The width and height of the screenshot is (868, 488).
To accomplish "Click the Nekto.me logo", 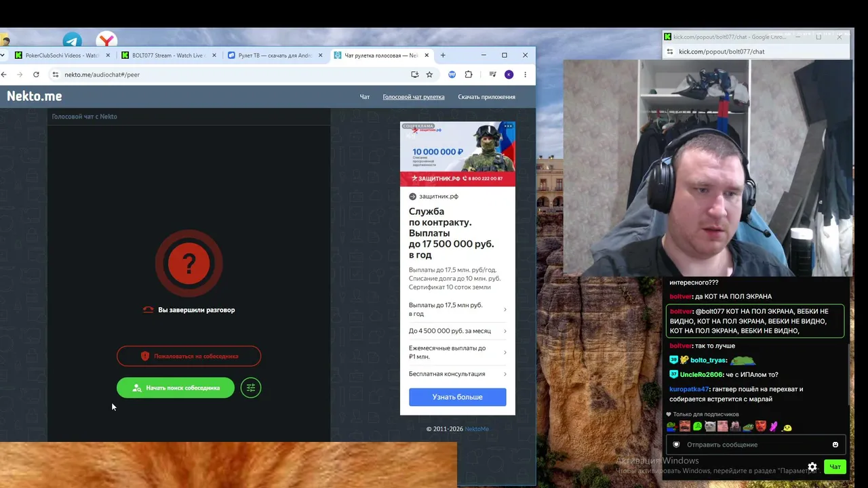I will click(35, 96).
